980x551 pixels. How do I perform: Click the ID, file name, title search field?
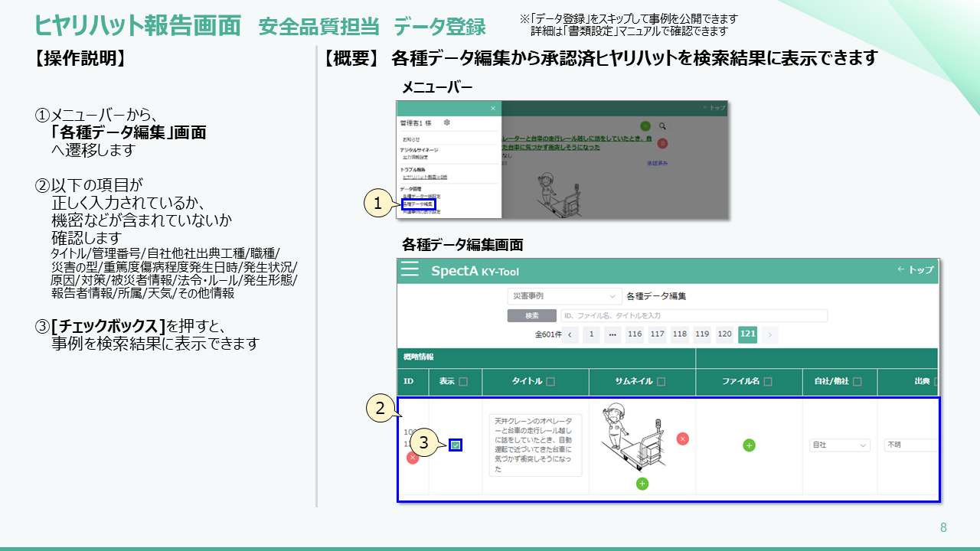pyautogui.click(x=693, y=315)
